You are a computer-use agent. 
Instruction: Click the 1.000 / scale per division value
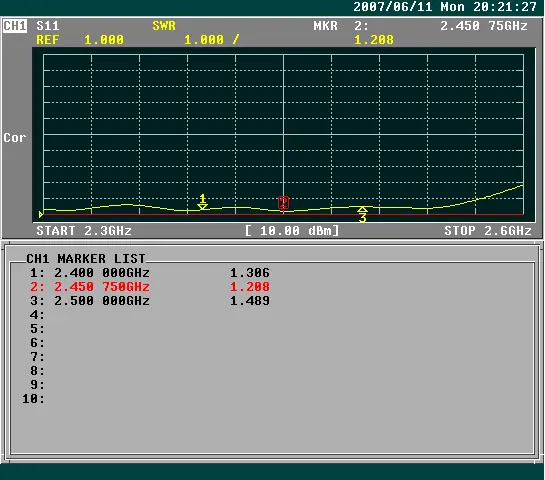click(212, 40)
